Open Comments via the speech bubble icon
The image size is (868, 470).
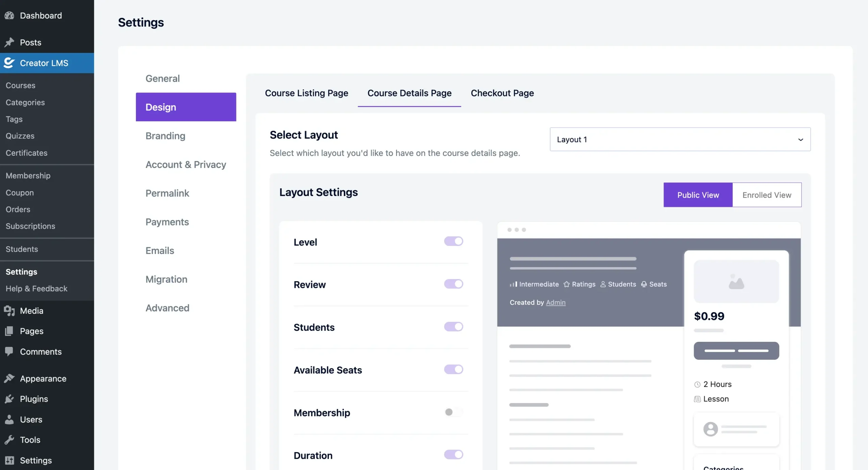click(x=9, y=352)
